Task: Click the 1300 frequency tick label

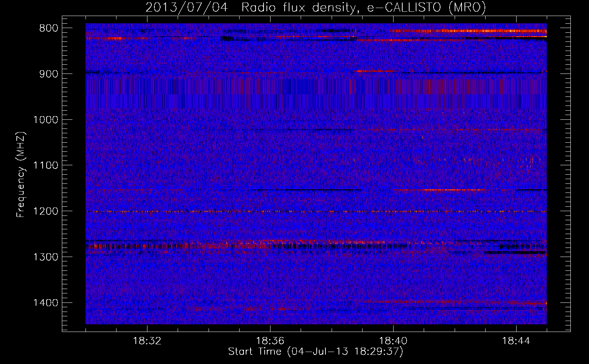Action: pos(46,257)
